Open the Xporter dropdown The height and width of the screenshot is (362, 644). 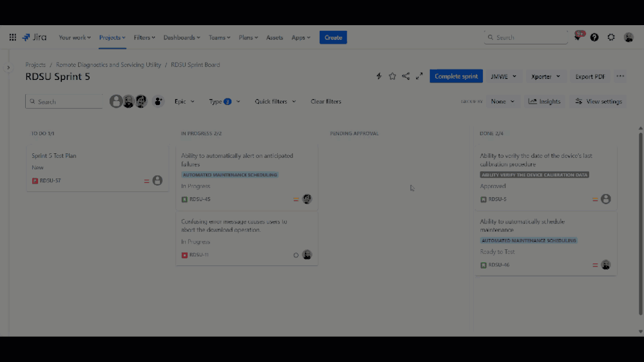click(x=545, y=77)
